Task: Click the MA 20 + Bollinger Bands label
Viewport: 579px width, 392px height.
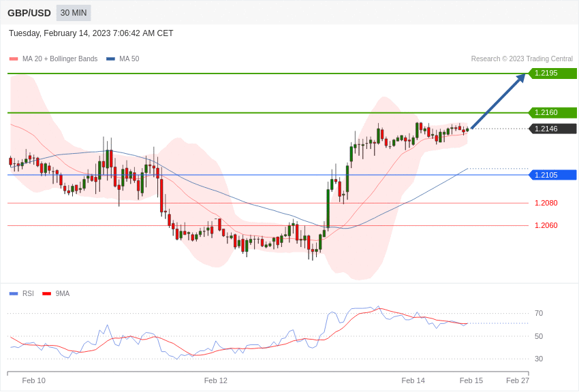Action: pyautogui.click(x=60, y=59)
